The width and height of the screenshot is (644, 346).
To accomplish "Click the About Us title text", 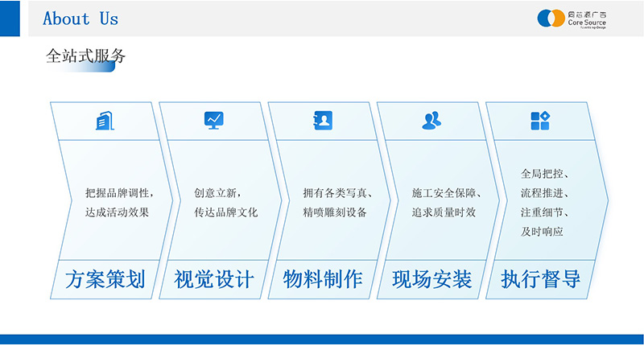I will 80,18.
